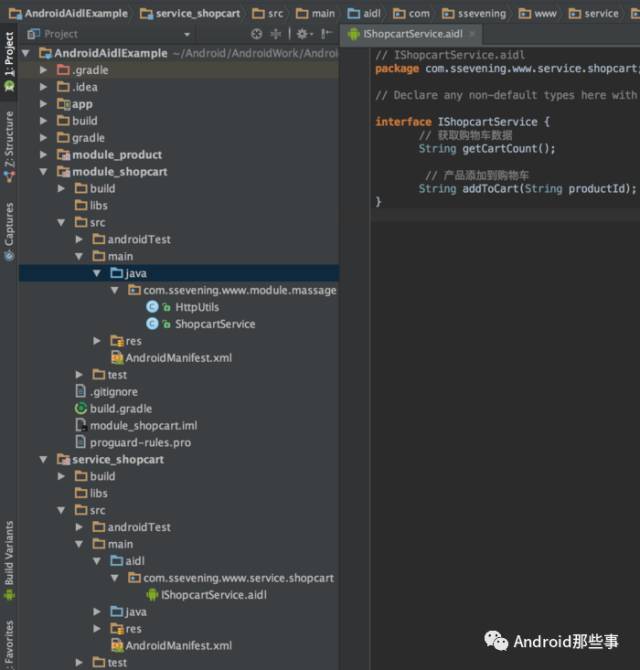Open the Favorites side tool window
This screenshot has height=670, width=640.
click(9, 644)
